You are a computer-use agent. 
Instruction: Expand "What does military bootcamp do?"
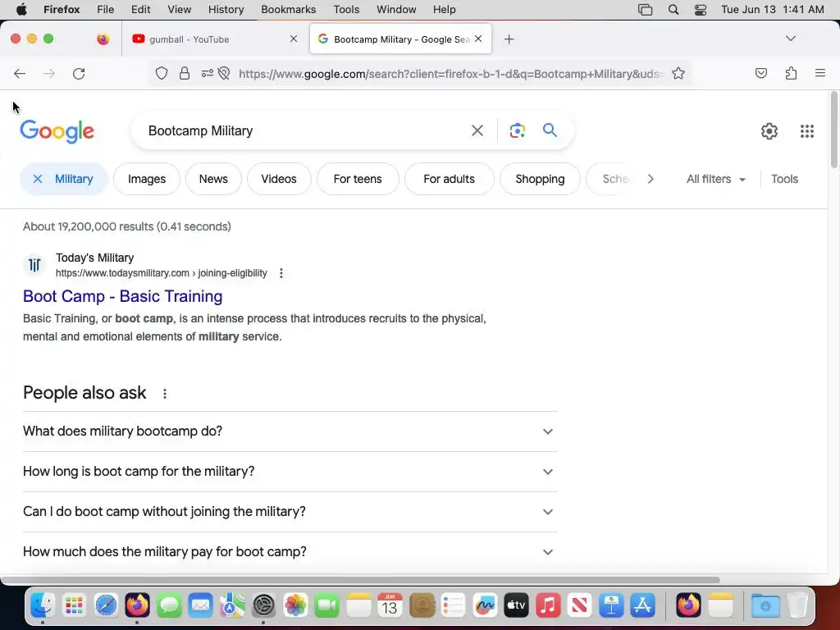[x=290, y=431]
